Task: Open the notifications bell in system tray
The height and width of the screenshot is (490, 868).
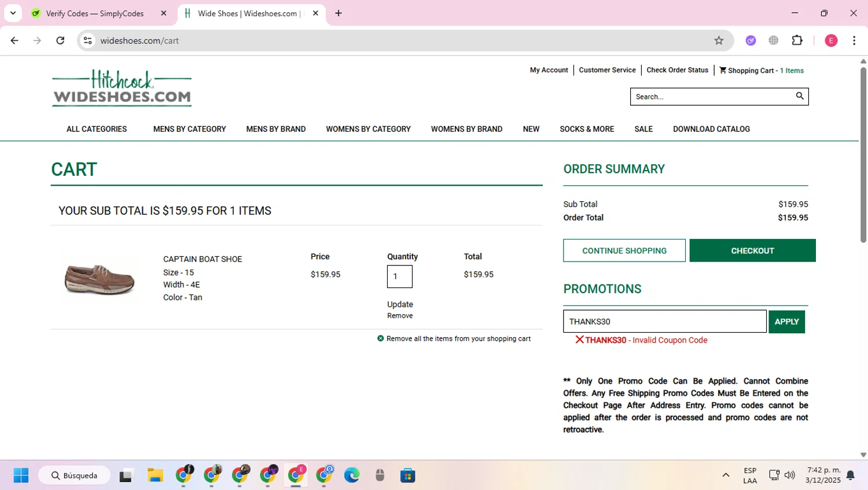Action: click(851, 476)
